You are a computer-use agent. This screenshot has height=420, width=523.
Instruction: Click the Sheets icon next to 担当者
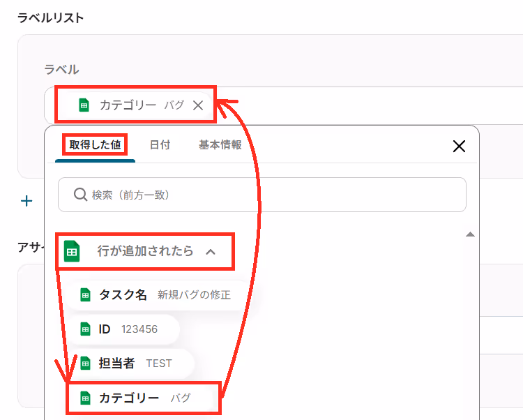click(85, 363)
